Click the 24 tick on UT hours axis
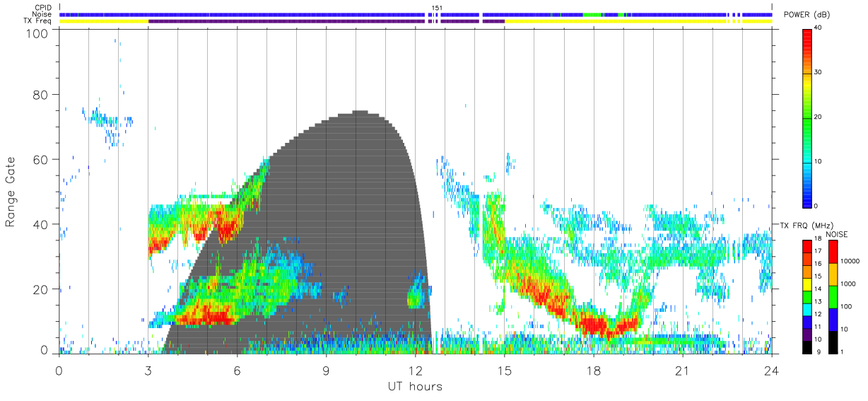This screenshot has height=401, width=868. (x=771, y=370)
